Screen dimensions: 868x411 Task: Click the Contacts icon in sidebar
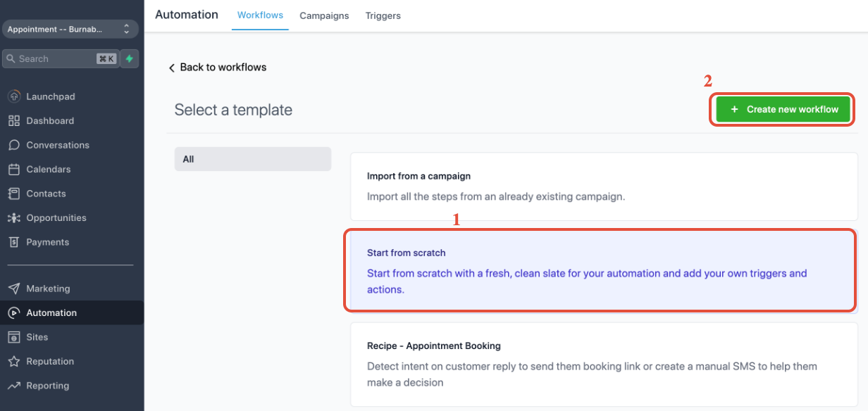[14, 194]
